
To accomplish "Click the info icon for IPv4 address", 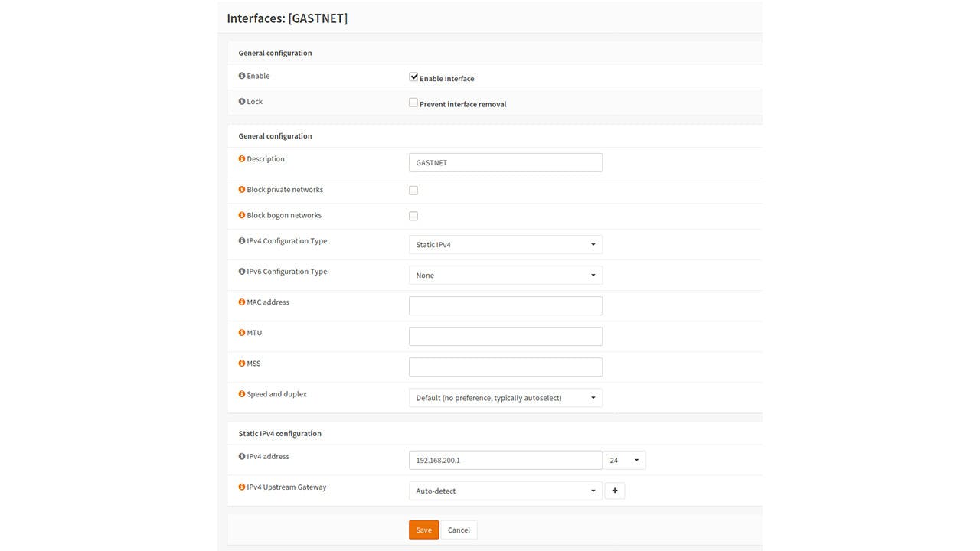I will (242, 457).
